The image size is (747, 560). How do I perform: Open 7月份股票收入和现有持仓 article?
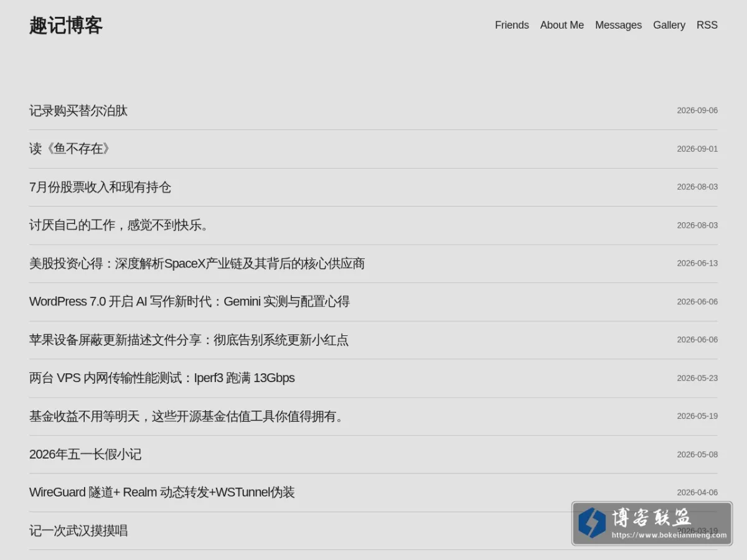(100, 187)
